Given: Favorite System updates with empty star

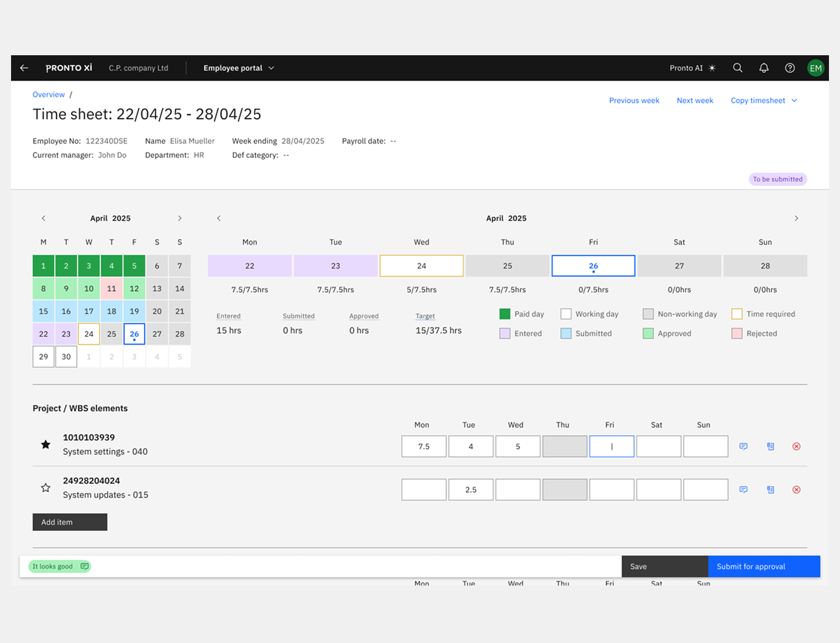Looking at the screenshot, I should point(46,488).
